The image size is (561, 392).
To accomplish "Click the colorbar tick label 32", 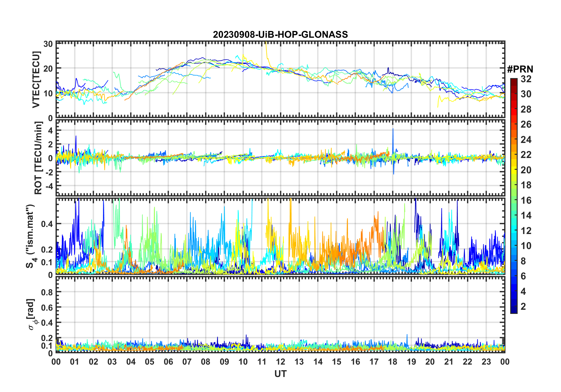I will (526, 79).
